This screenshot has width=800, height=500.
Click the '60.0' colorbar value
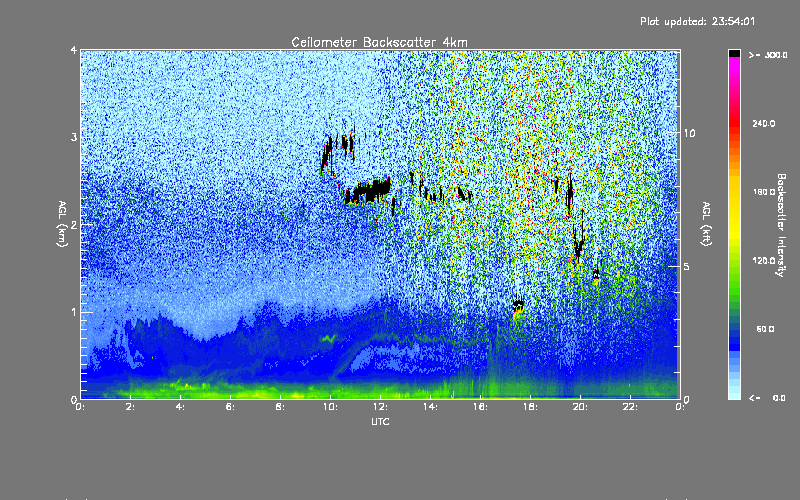[x=765, y=329]
